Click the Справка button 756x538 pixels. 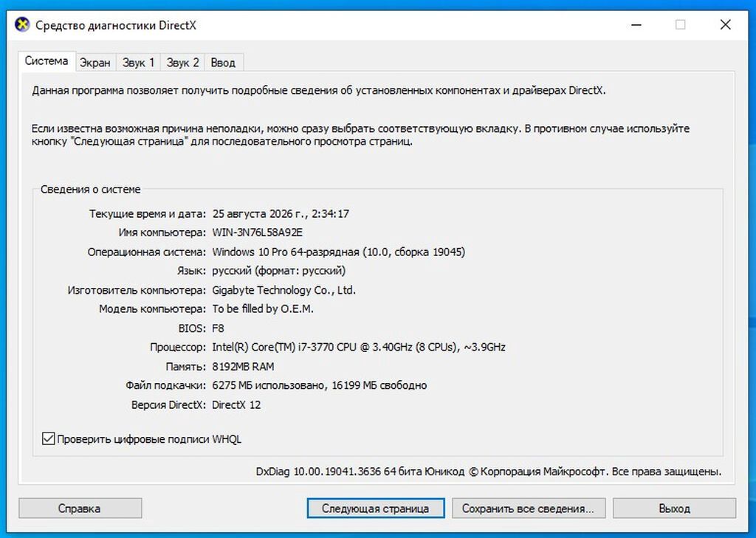click(x=80, y=508)
